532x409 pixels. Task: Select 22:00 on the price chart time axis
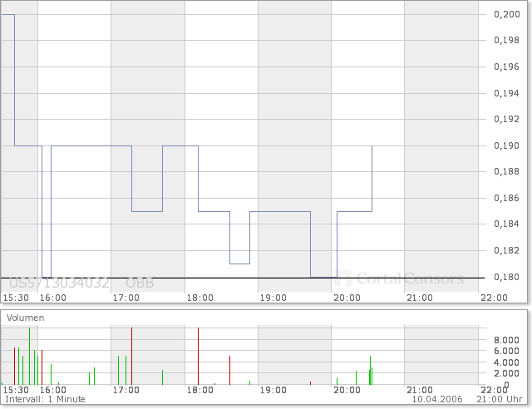[x=494, y=298]
